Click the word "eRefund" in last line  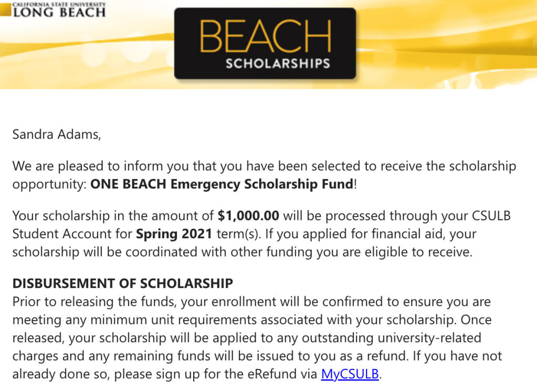click(293, 374)
